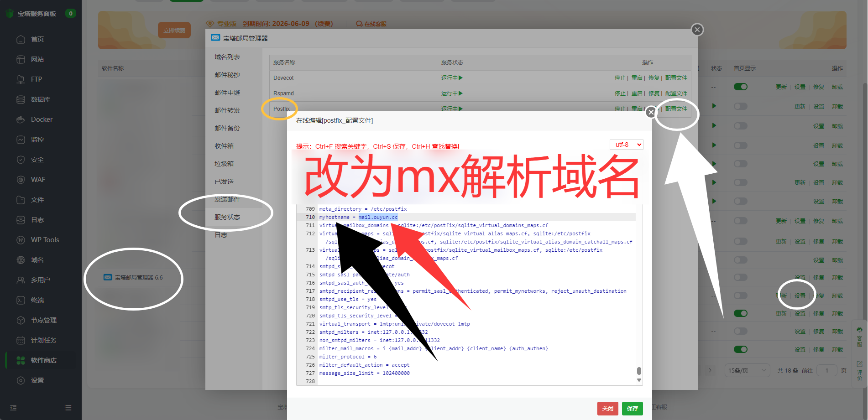Click the WP Tools WordPress icon
Screen dimensions: 868x420
(21, 240)
